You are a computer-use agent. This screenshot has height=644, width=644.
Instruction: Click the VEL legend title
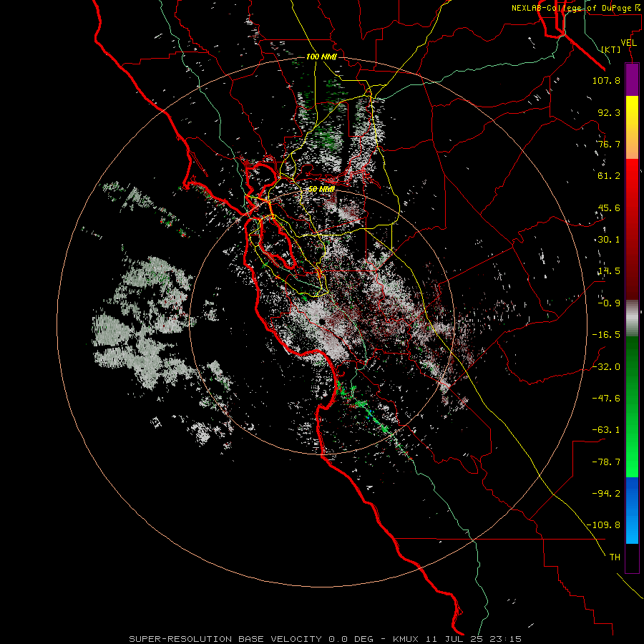point(629,43)
